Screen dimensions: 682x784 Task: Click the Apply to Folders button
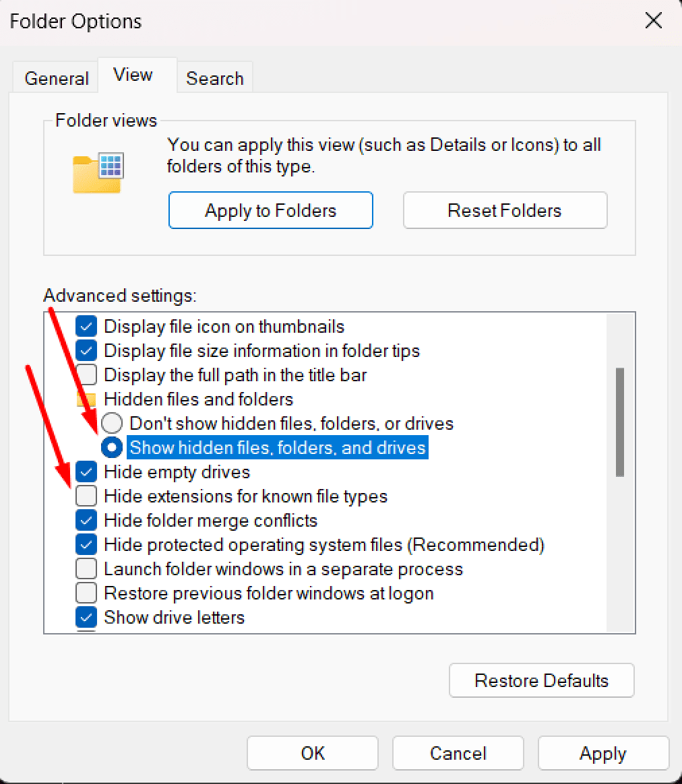(270, 210)
